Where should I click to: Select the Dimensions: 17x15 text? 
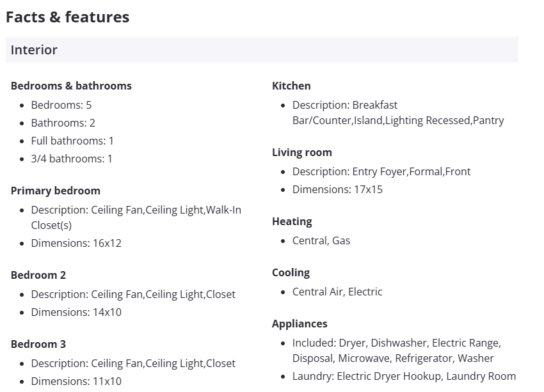point(337,189)
